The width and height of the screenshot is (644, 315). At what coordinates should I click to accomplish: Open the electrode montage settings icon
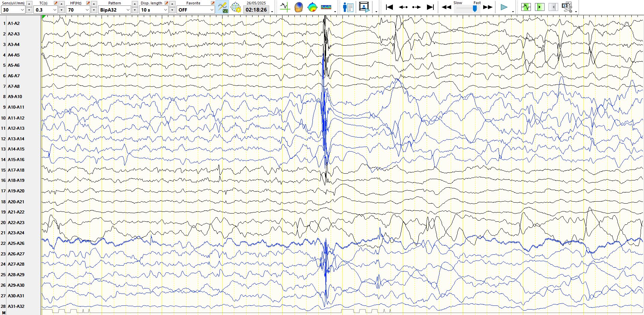click(236, 7)
